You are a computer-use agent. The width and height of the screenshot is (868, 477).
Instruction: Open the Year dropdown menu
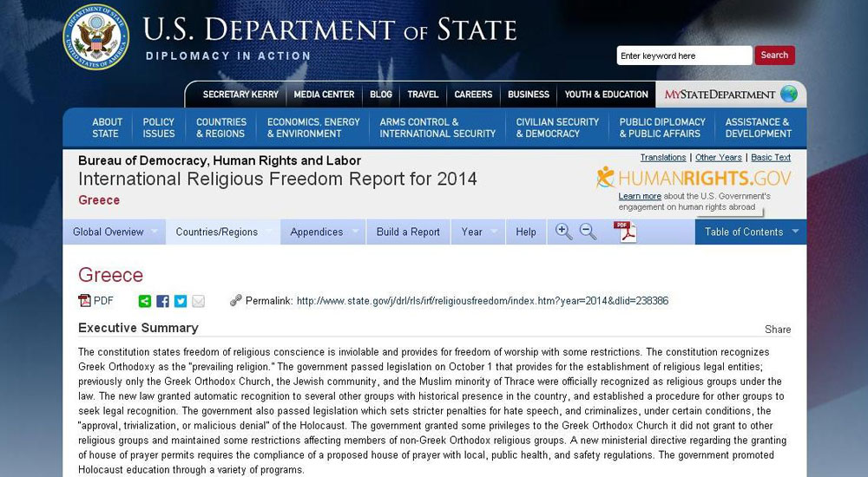click(478, 232)
